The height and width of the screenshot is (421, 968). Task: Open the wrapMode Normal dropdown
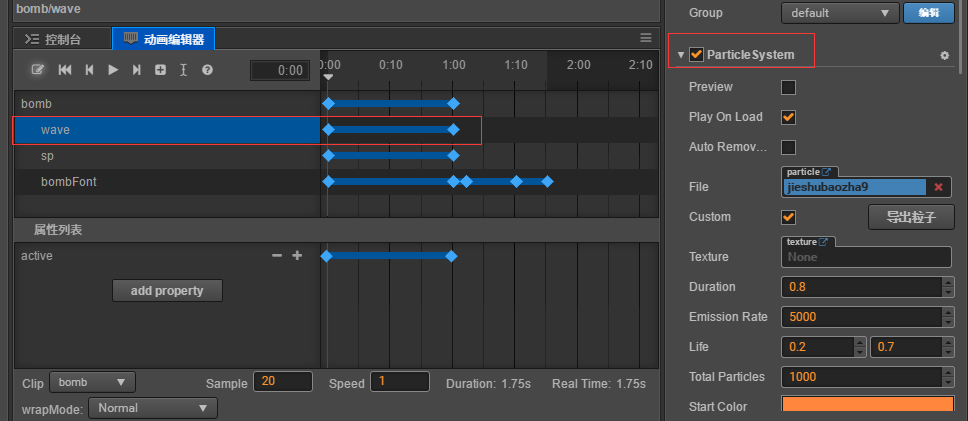(x=152, y=408)
